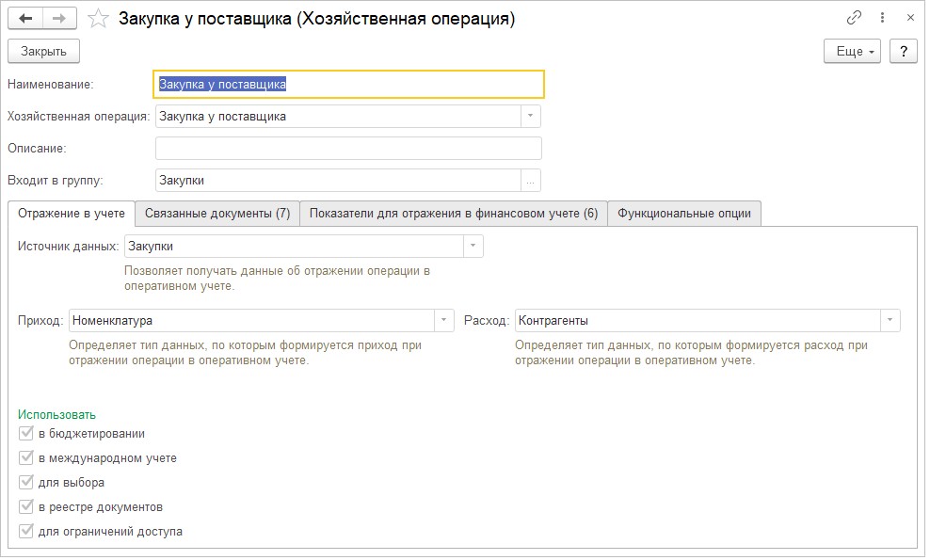Open the vertical three-dot title menu
This screenshot has height=560, width=930.
tap(882, 18)
